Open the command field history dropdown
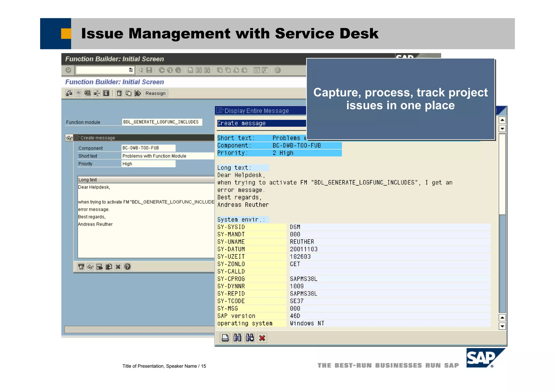Viewport: 555px width, 392px height. [x=131, y=70]
